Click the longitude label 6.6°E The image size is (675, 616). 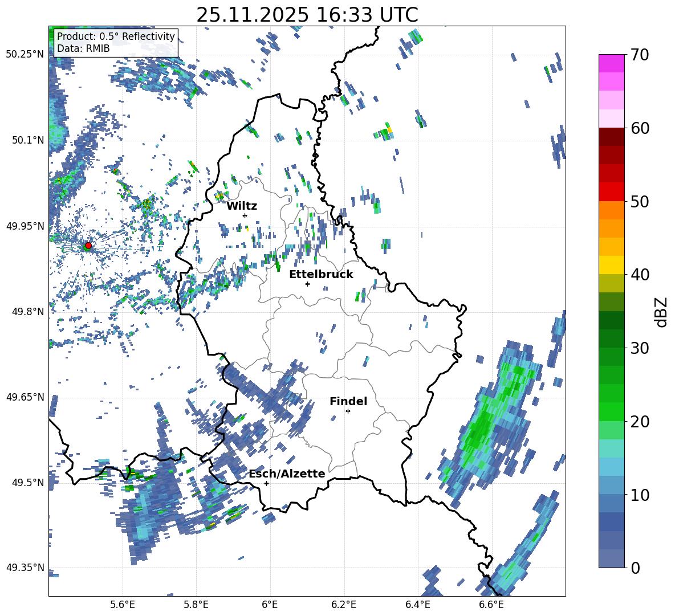point(491,605)
